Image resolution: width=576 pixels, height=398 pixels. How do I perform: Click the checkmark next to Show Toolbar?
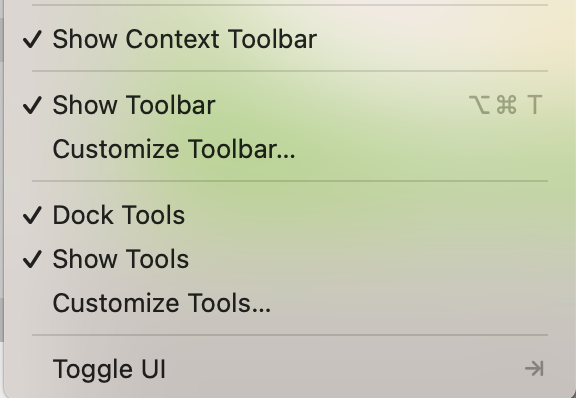(32, 105)
